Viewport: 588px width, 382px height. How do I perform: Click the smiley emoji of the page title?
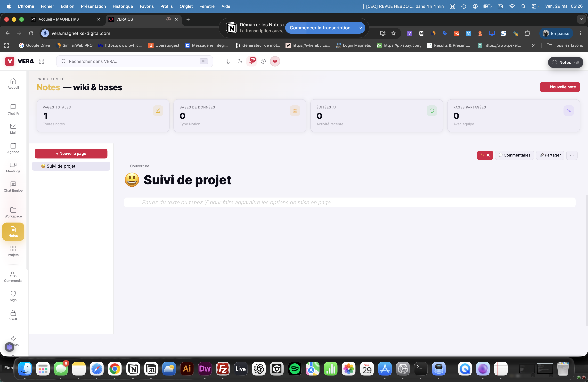coord(132,180)
